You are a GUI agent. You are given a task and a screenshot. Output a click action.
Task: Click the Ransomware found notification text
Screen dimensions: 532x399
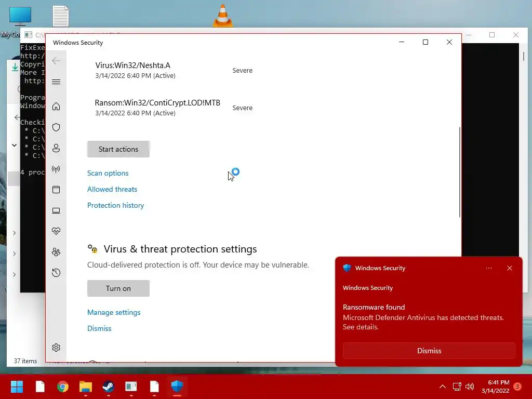374,307
